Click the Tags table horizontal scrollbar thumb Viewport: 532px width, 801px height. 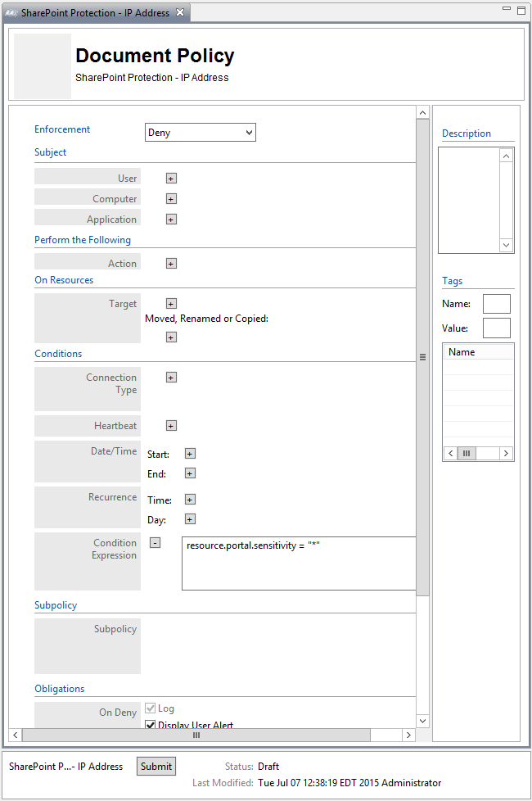coord(467,453)
